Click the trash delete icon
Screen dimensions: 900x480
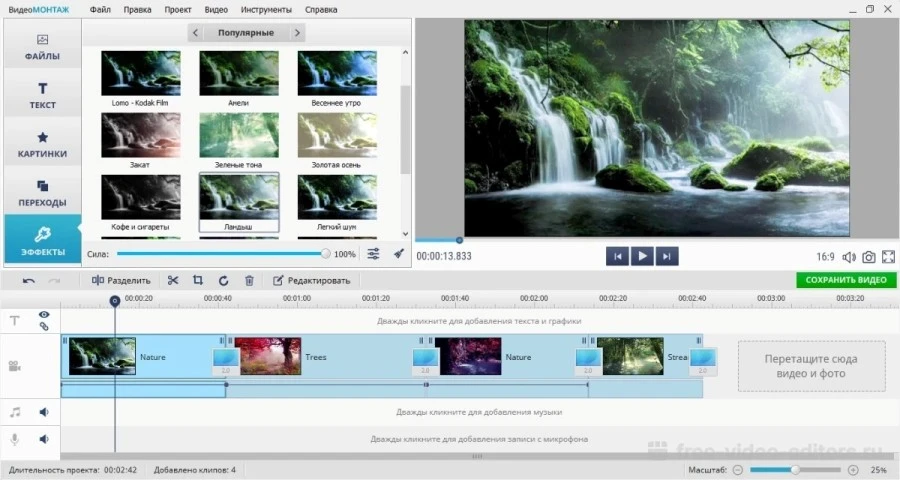249,280
